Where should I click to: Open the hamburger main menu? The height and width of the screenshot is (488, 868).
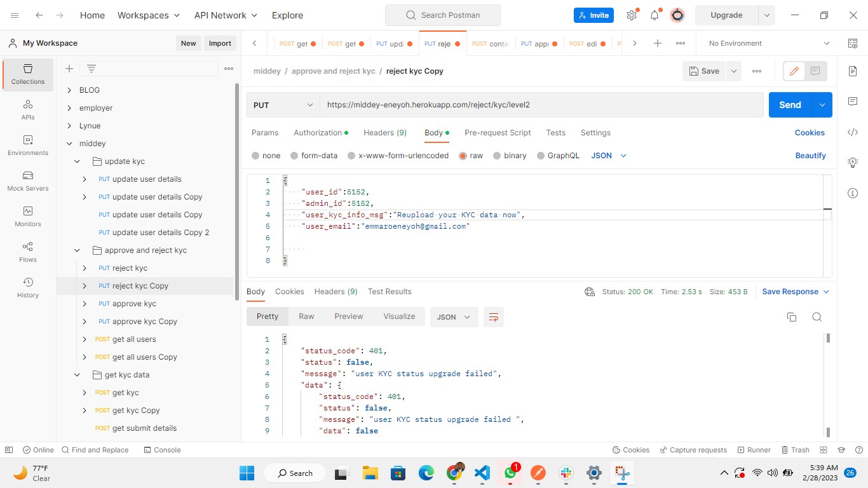tap(15, 15)
